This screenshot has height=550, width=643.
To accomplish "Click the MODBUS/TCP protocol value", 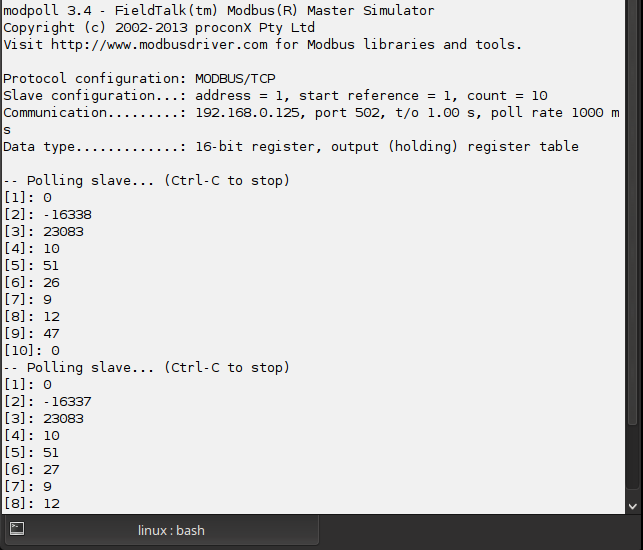I will [x=235, y=78].
